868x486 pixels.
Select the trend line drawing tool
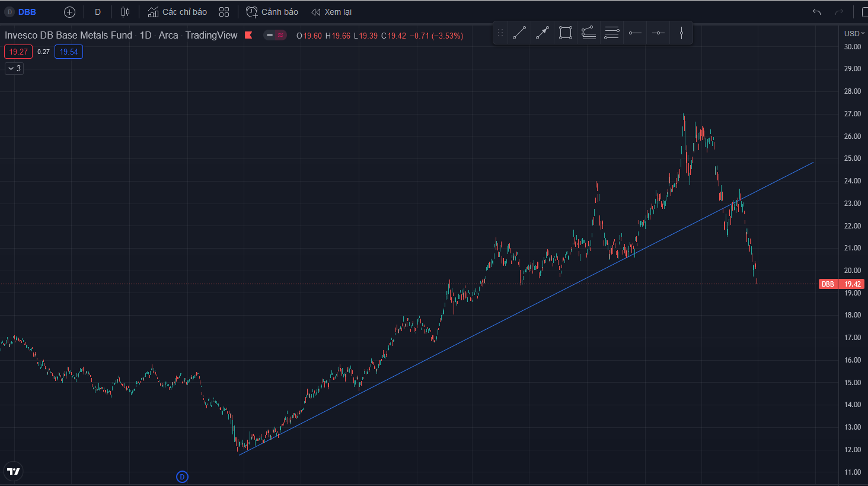click(x=519, y=33)
